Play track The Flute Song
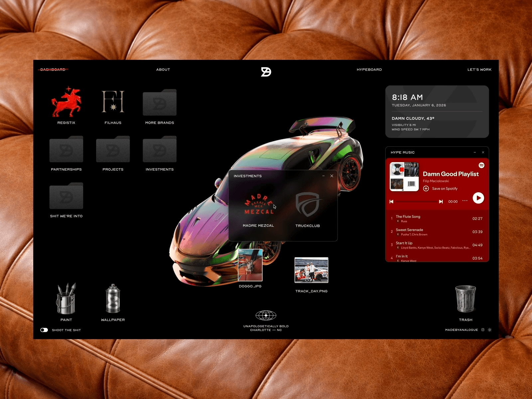Image resolution: width=532 pixels, height=399 pixels. tap(437, 218)
